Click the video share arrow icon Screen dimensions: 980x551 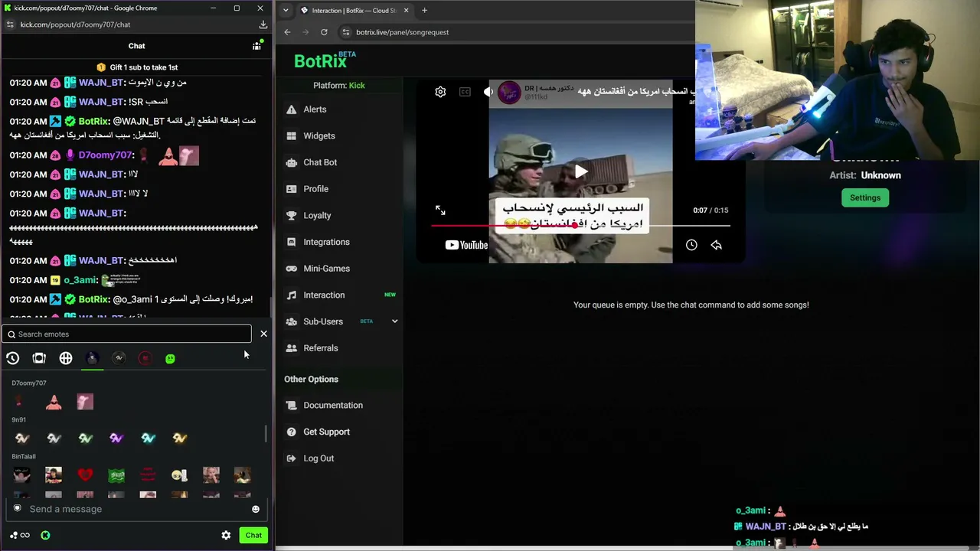716,245
